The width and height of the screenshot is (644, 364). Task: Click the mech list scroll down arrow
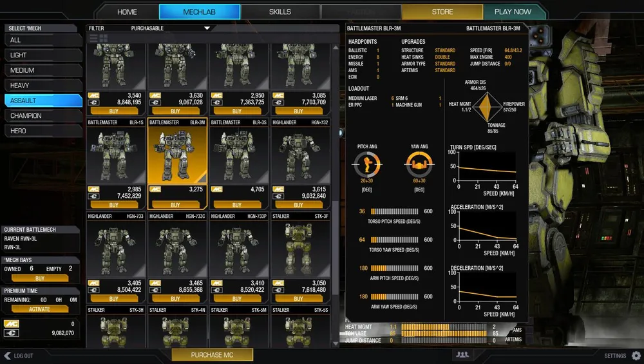click(336, 343)
